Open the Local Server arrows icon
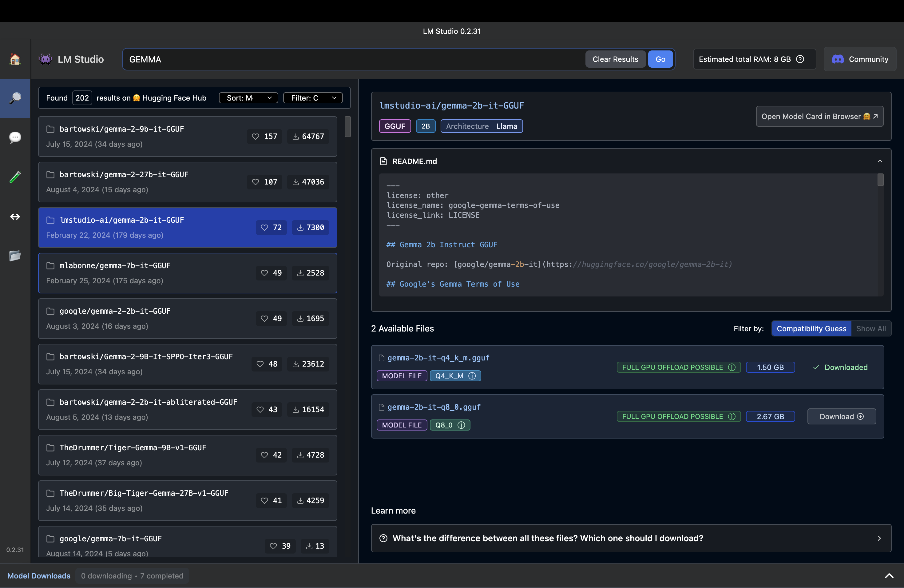The height and width of the screenshot is (588, 904). (x=15, y=217)
